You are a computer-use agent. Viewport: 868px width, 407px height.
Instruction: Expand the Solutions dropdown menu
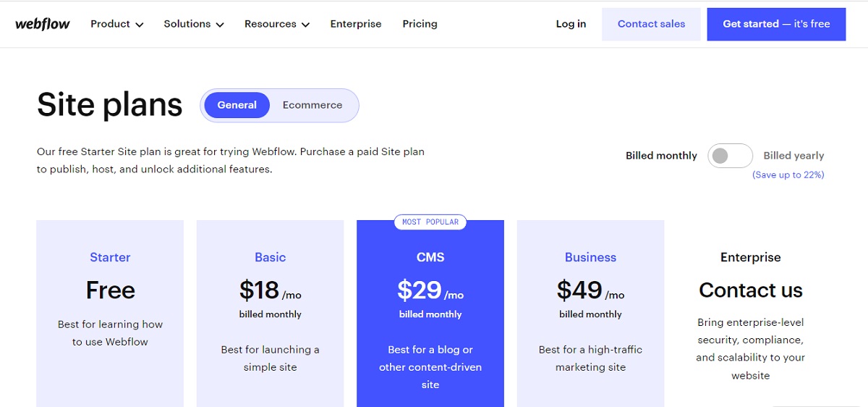(194, 24)
